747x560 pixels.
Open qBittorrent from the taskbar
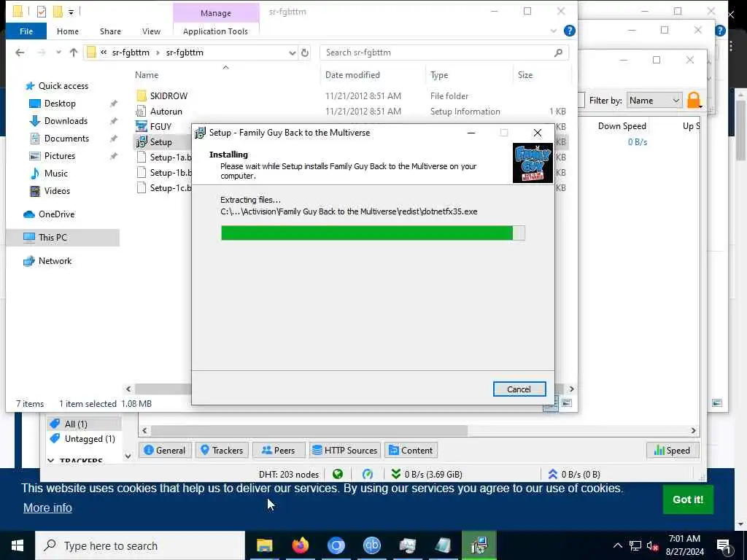[x=371, y=545]
